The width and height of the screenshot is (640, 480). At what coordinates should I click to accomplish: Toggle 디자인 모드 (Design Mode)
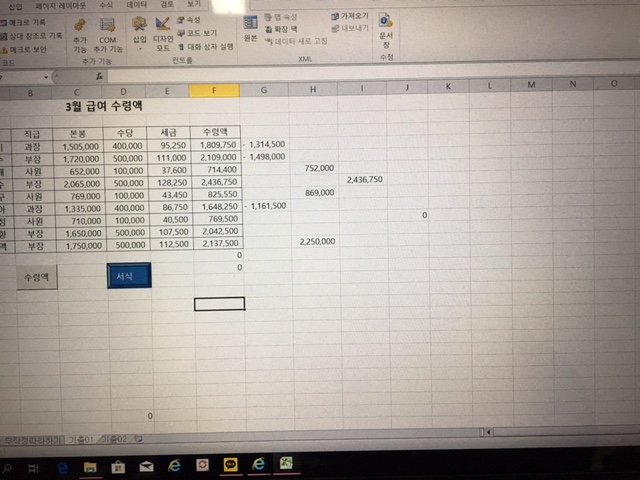point(163,32)
